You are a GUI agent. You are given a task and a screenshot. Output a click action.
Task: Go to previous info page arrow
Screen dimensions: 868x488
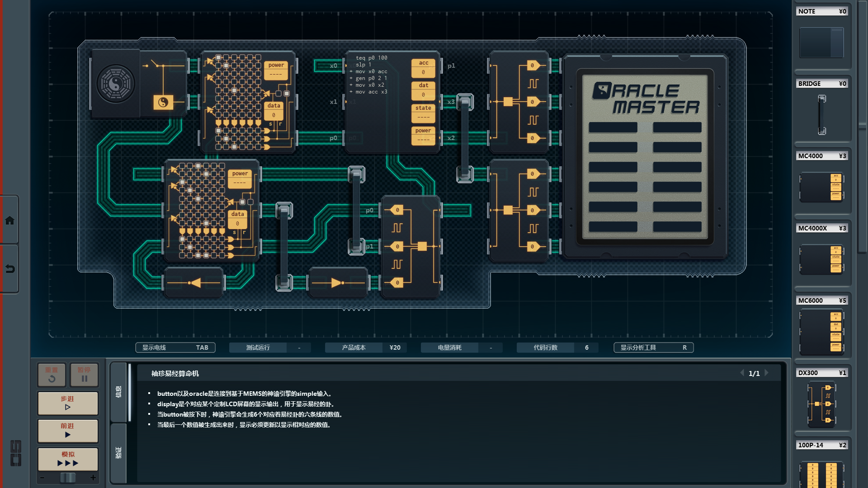tap(742, 373)
